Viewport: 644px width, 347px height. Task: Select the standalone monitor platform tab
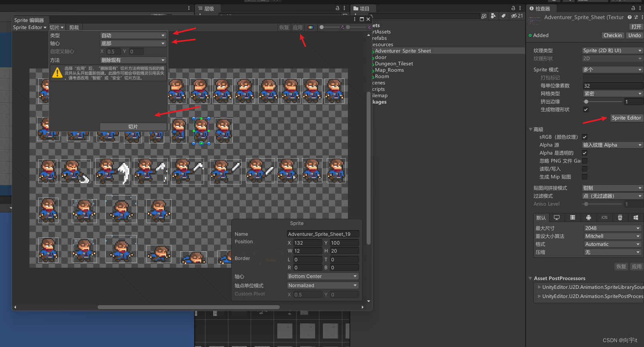[557, 218]
